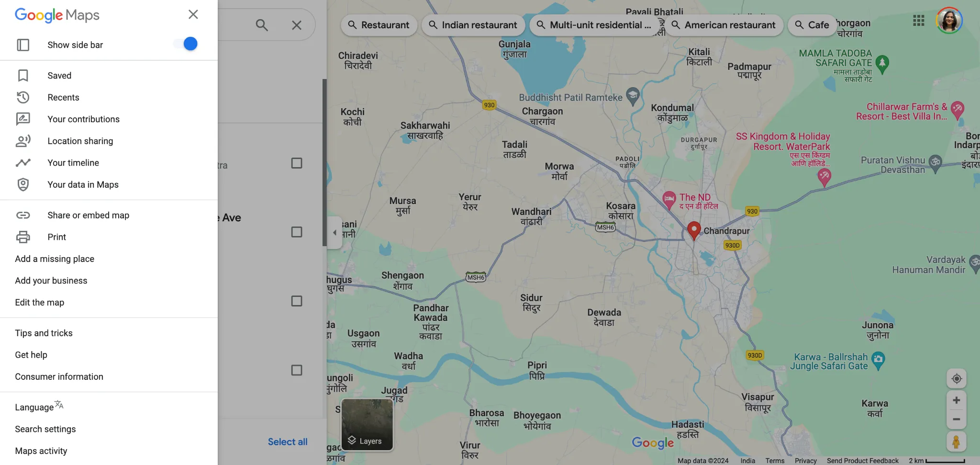Click Select all link
Image resolution: width=980 pixels, height=465 pixels.
[x=288, y=442]
